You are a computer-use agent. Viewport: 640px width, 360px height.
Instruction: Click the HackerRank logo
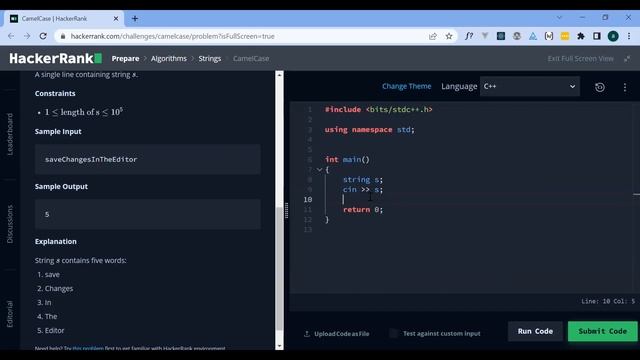[56, 58]
